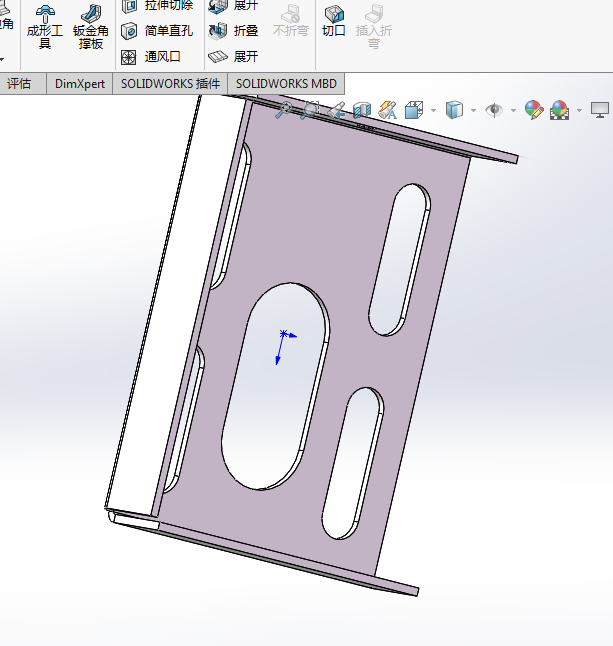Viewport: 613px width, 646px height.
Task: Expand the Display Style dropdown arrow
Action: click(473, 110)
